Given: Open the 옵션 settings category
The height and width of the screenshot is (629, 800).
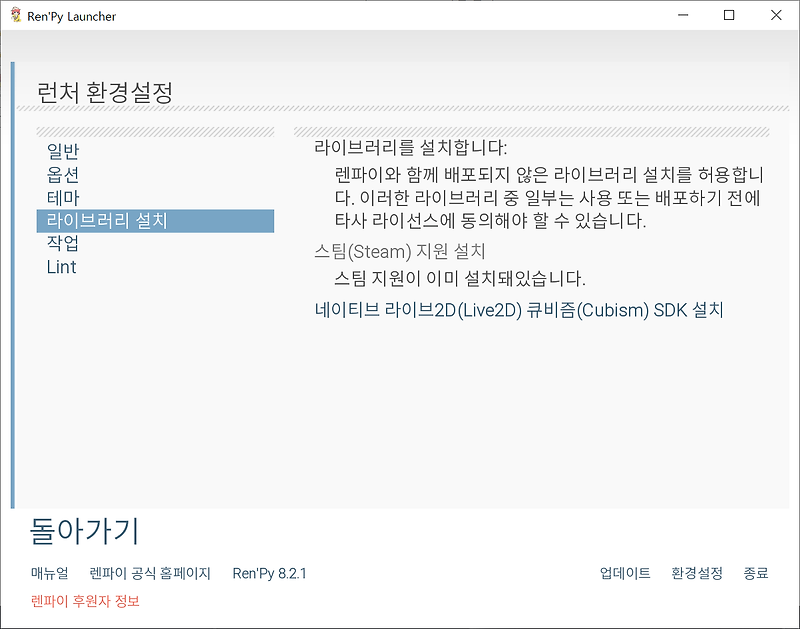Looking at the screenshot, I should (62, 175).
